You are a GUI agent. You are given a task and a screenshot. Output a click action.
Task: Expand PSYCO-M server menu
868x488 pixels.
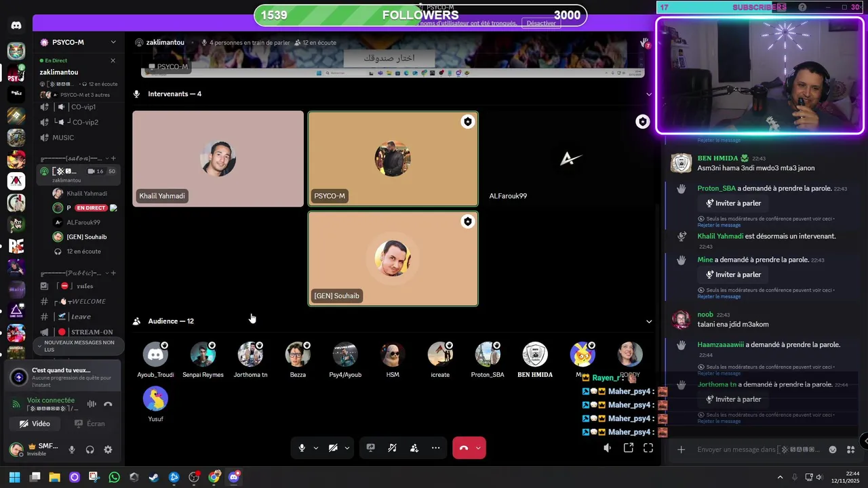click(113, 42)
